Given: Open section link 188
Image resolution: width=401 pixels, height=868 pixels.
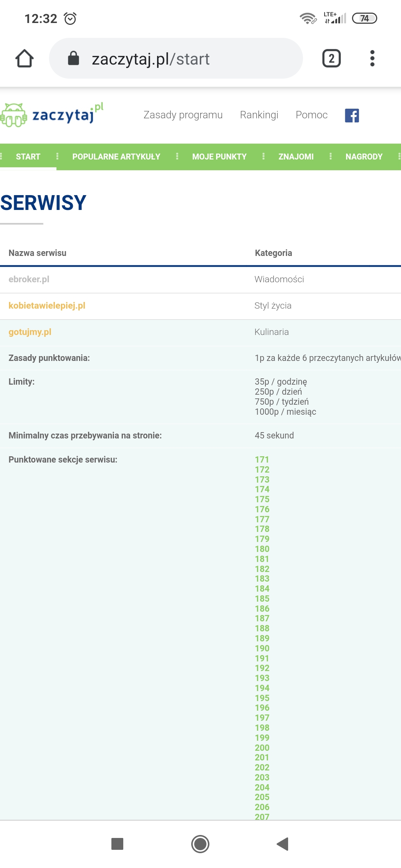Looking at the screenshot, I should 262,628.
